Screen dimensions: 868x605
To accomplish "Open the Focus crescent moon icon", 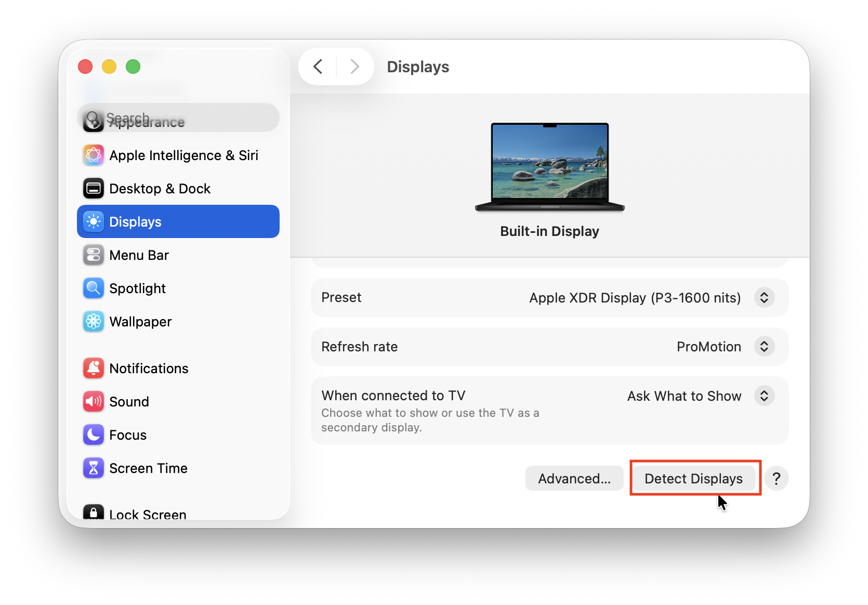I will pyautogui.click(x=94, y=435).
